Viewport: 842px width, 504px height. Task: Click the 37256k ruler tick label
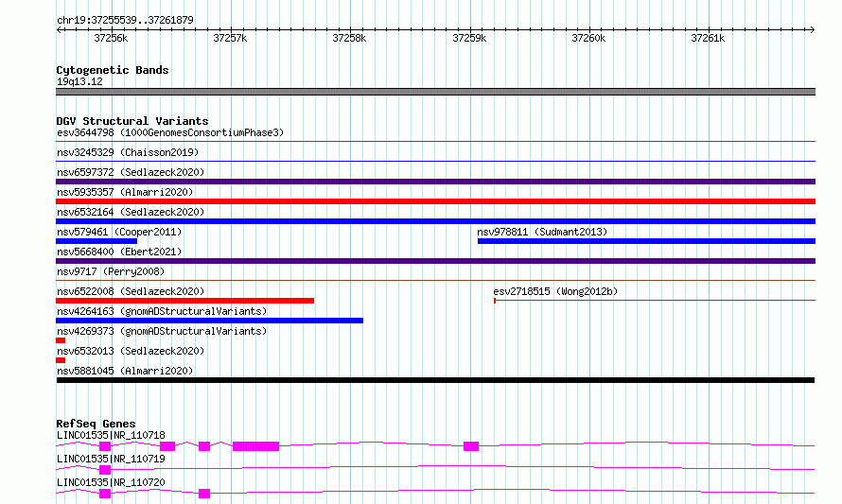coord(111,38)
